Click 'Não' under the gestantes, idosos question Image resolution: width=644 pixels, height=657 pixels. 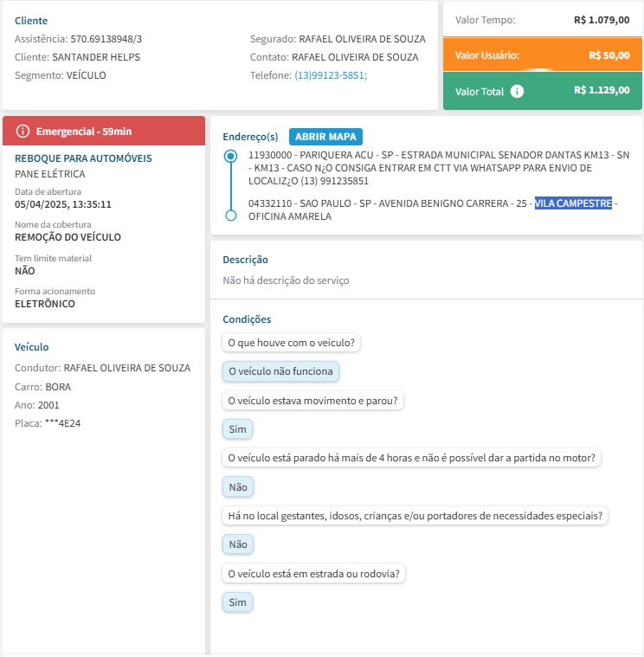click(237, 544)
